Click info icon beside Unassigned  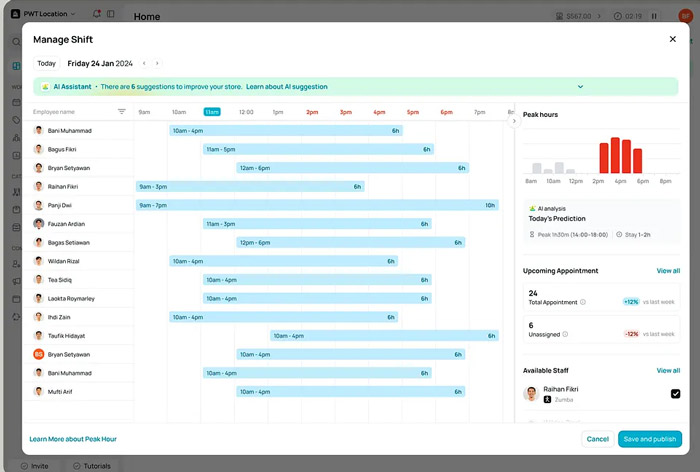pos(565,334)
